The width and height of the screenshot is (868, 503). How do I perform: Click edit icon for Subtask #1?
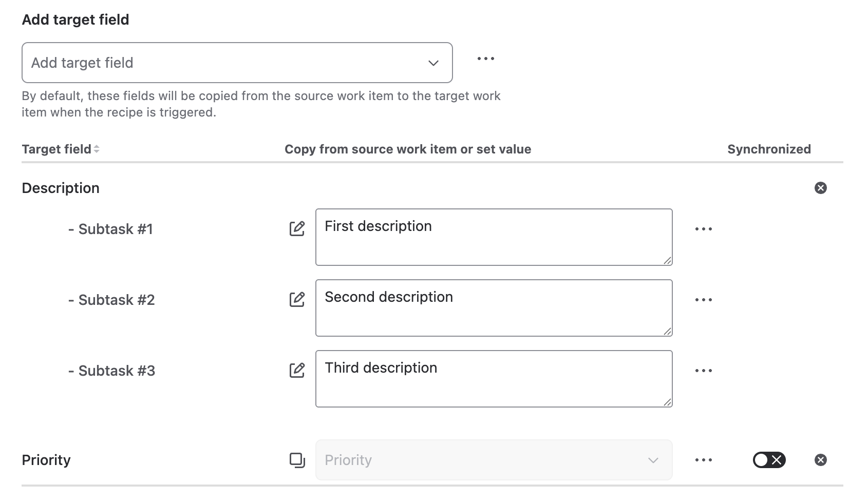[x=297, y=228]
